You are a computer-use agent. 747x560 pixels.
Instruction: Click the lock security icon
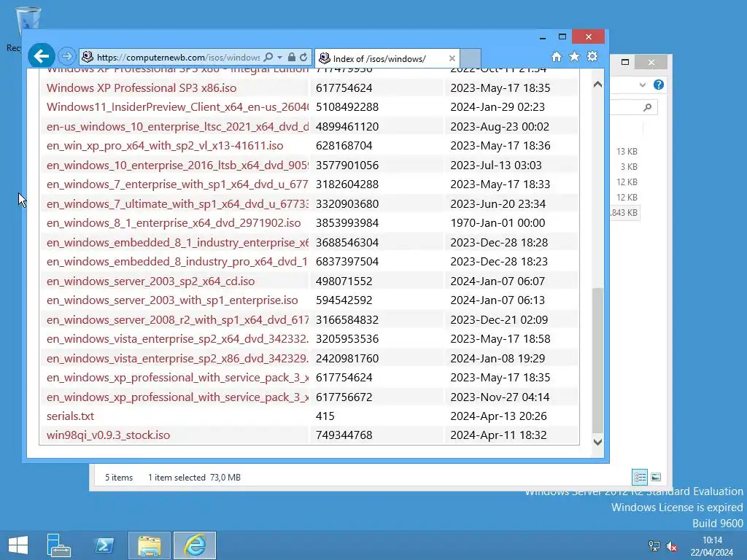click(291, 57)
